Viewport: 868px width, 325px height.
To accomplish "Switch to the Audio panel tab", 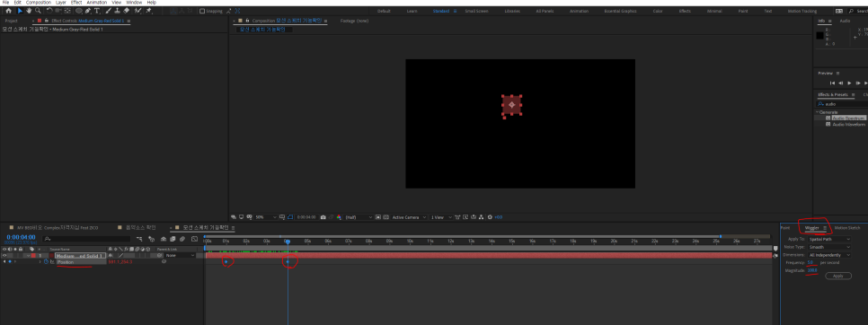I will [845, 21].
